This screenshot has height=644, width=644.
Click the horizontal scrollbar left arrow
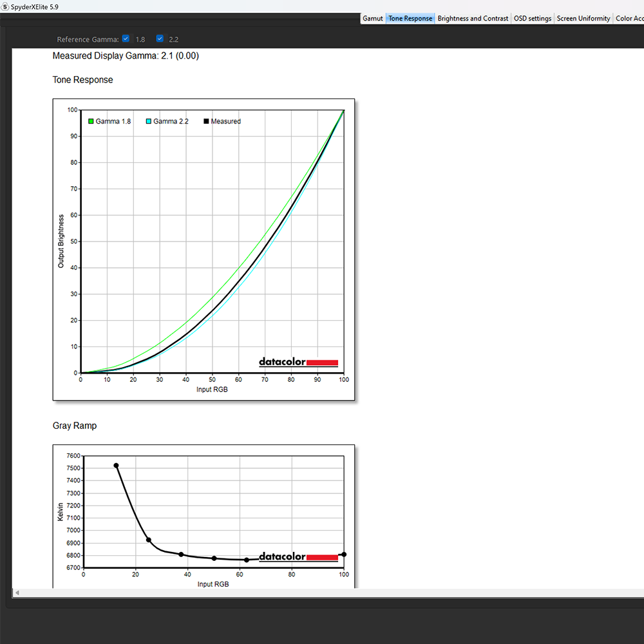(17, 592)
